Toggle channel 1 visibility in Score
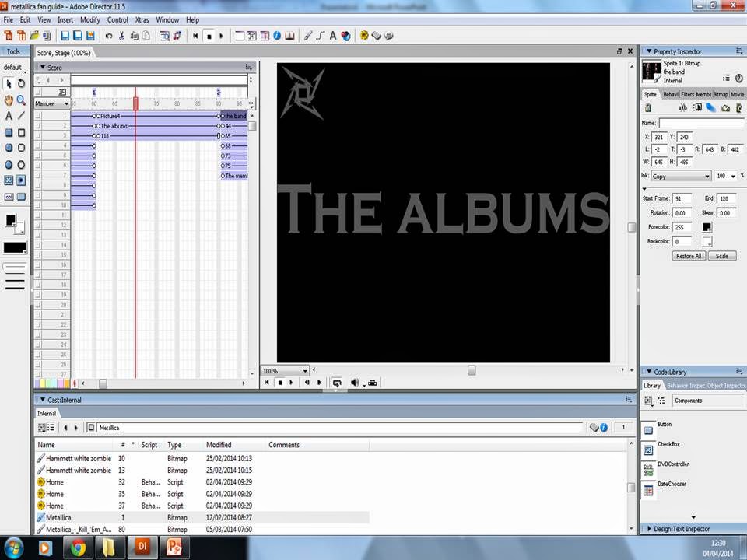 [x=38, y=116]
